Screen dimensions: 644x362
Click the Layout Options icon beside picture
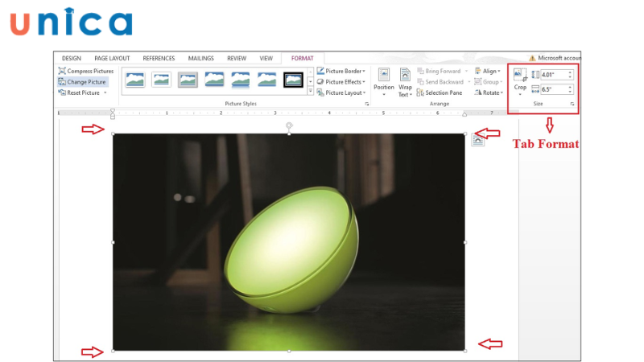(477, 139)
